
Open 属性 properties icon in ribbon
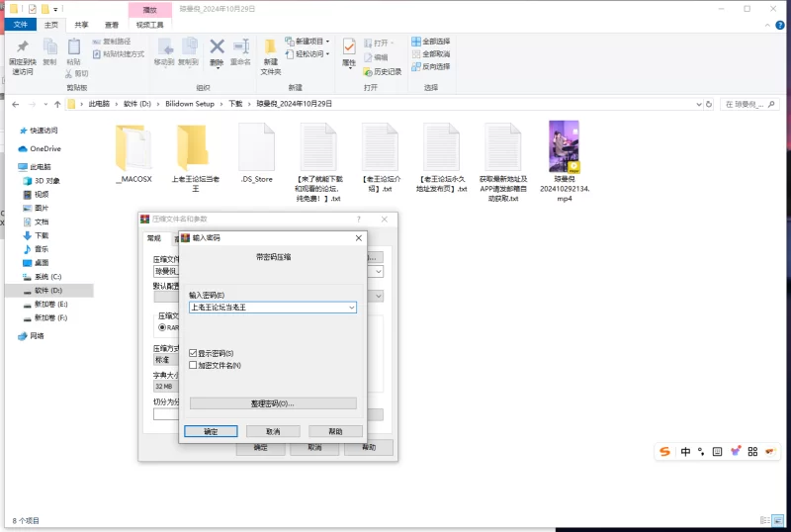(x=349, y=48)
